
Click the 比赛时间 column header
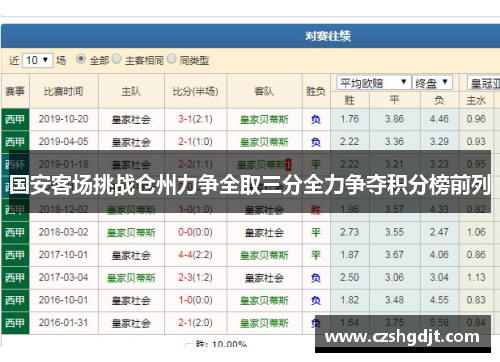point(64,91)
